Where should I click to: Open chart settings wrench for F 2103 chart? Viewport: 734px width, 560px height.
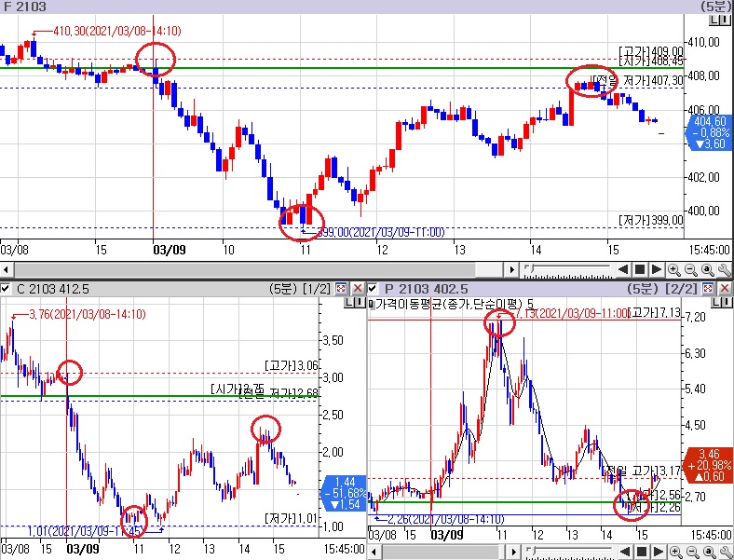pyautogui.click(x=724, y=269)
